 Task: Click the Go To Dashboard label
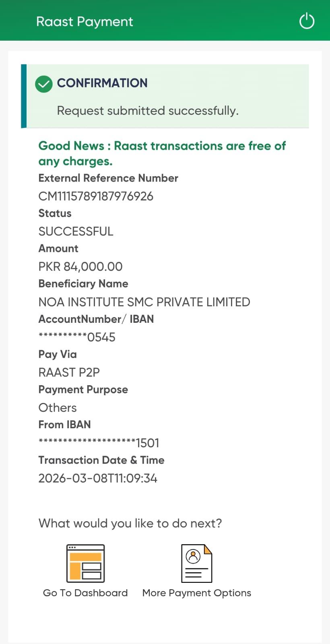click(x=85, y=593)
